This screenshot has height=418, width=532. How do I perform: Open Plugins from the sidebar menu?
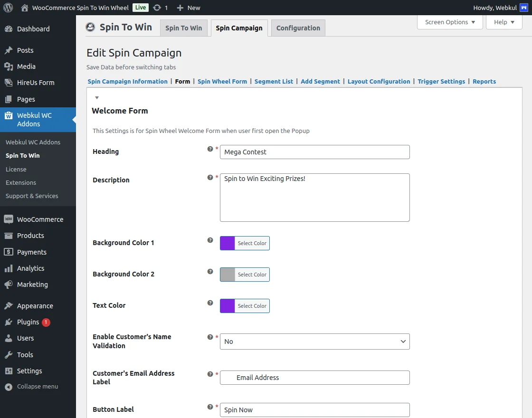(x=28, y=322)
